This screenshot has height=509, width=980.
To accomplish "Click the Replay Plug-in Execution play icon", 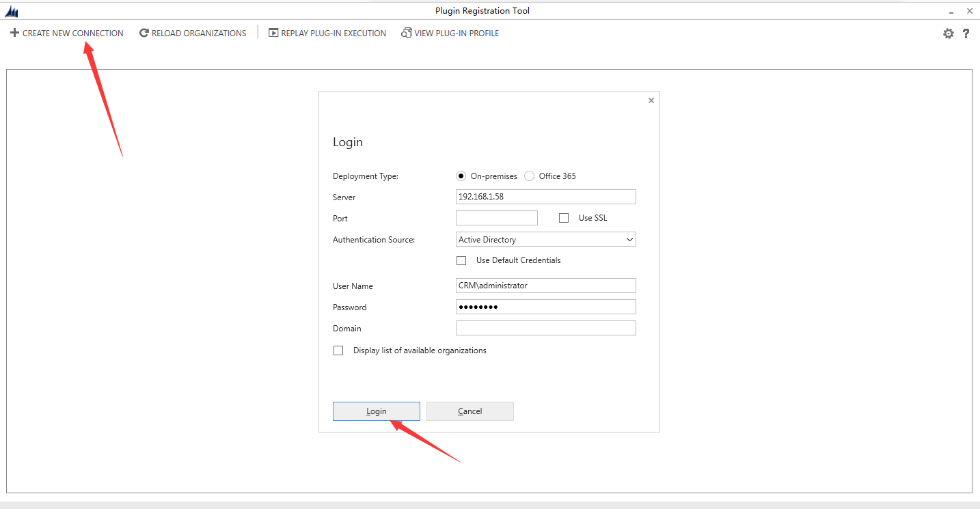I will pyautogui.click(x=273, y=33).
